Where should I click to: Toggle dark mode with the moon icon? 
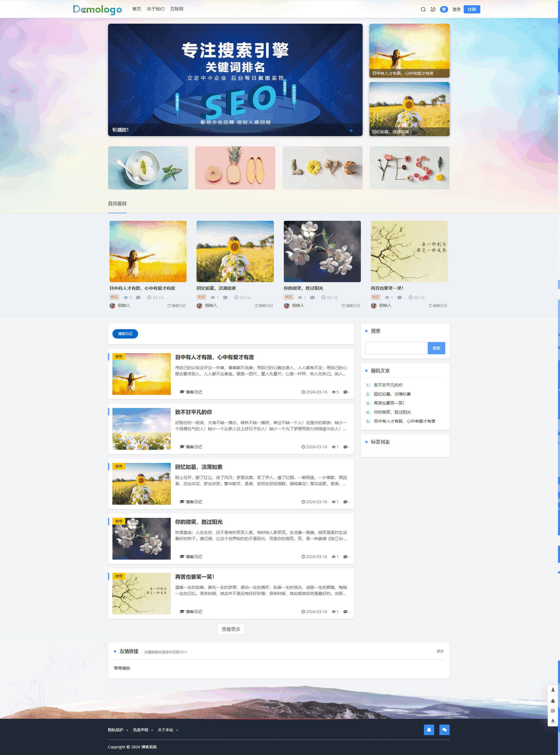click(x=433, y=10)
